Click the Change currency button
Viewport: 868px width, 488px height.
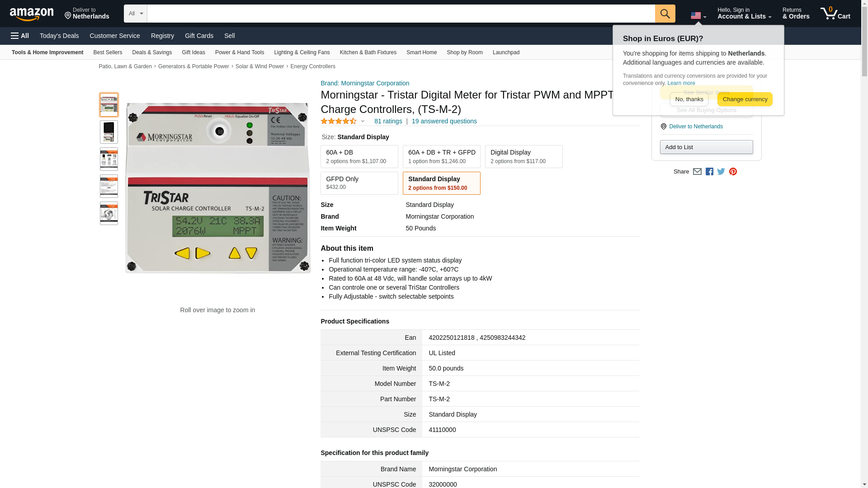[x=745, y=99]
